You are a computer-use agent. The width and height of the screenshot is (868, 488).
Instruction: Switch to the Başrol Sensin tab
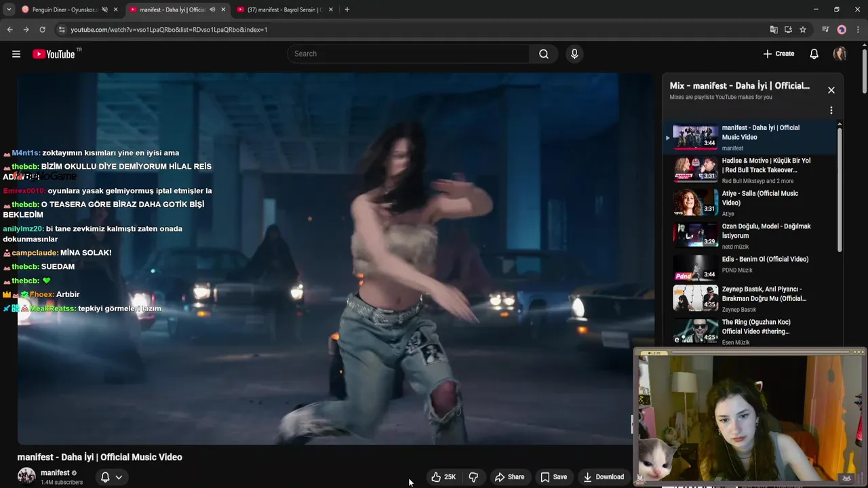pos(285,9)
